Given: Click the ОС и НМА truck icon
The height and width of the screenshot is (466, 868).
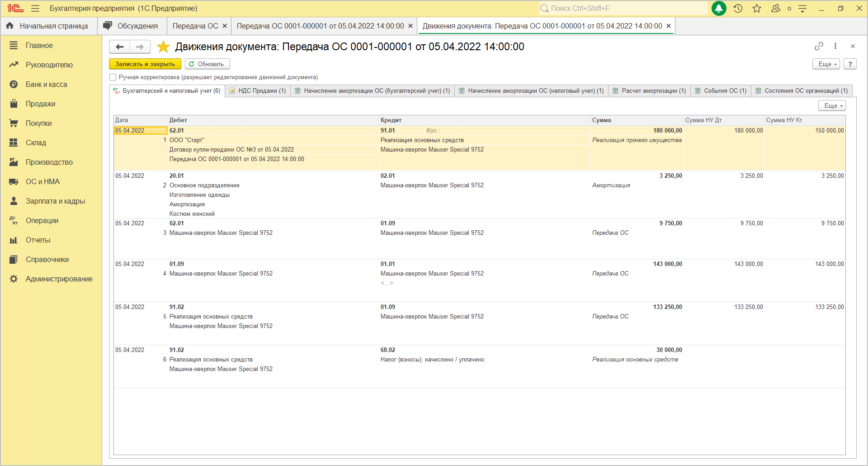Looking at the screenshot, I should tap(14, 181).
